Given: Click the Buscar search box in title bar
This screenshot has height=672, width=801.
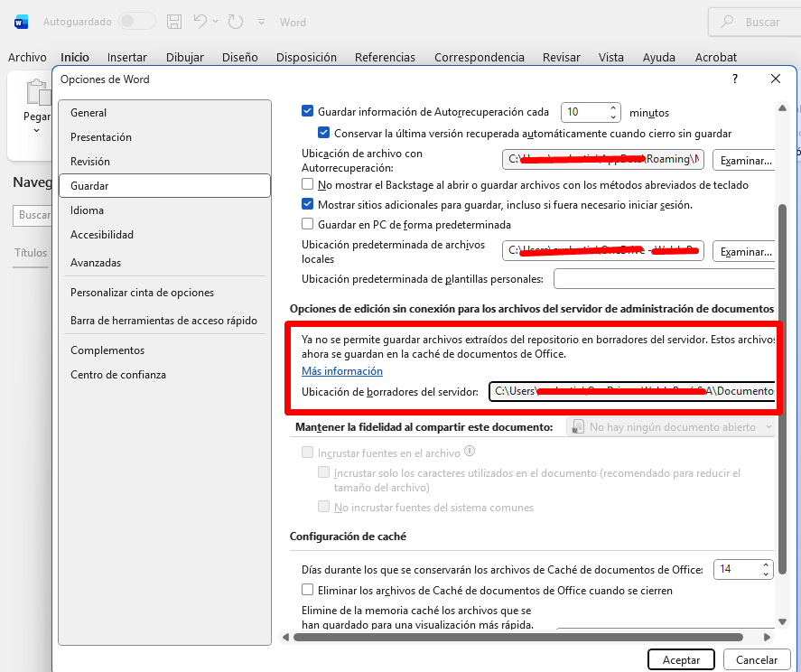Looking at the screenshot, I should tap(755, 22).
